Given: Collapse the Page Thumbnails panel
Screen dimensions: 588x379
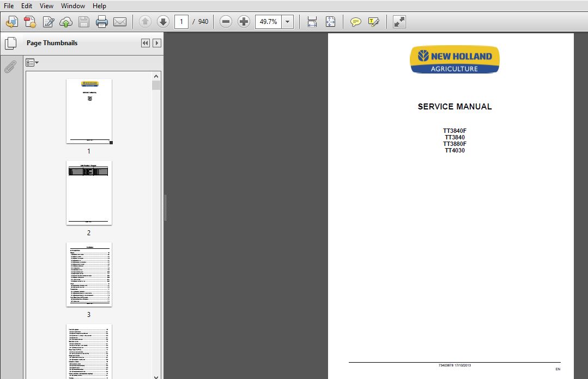Looking at the screenshot, I should 146,43.
